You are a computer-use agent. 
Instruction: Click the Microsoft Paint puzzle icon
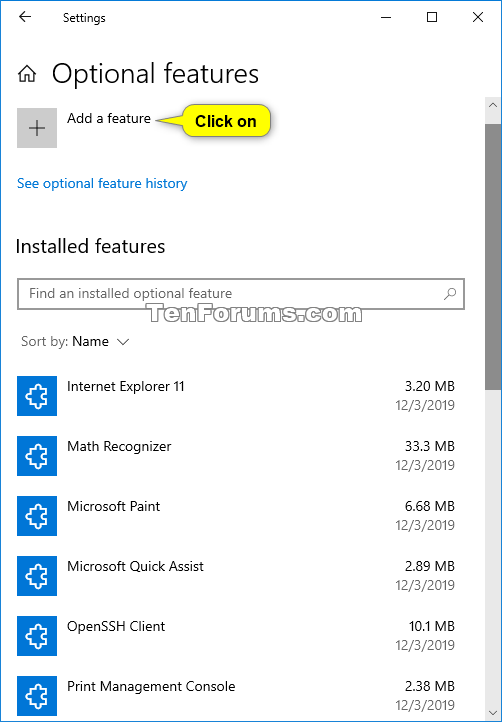coord(37,516)
